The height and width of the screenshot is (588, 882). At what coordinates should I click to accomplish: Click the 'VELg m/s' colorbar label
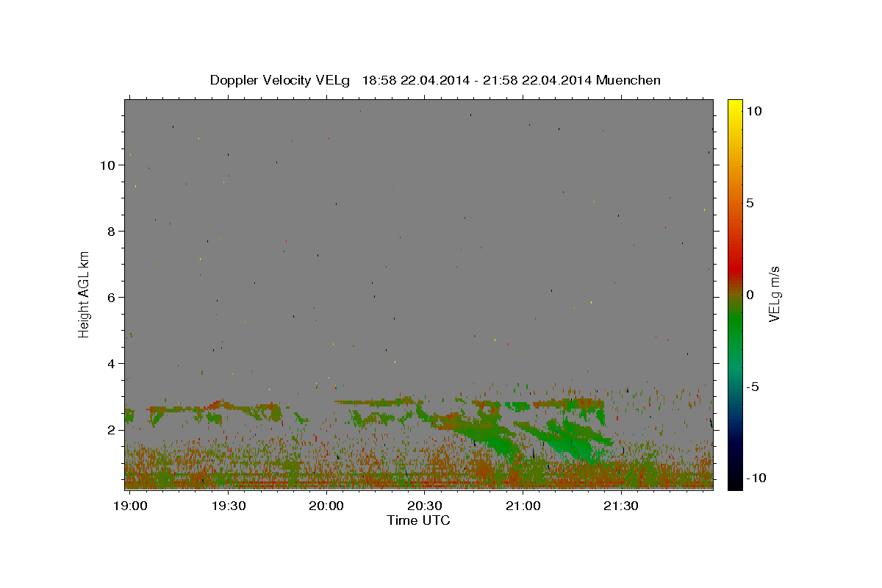tap(774, 295)
